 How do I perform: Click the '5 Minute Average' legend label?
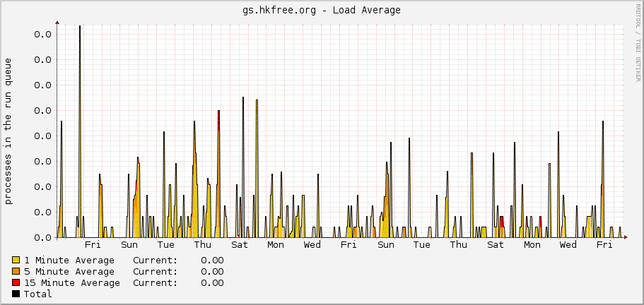point(69,271)
